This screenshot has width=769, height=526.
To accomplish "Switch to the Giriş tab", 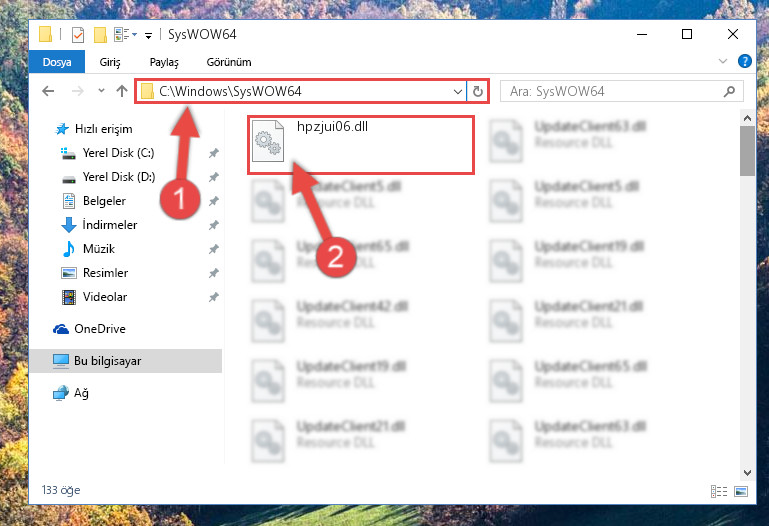I will [x=110, y=62].
